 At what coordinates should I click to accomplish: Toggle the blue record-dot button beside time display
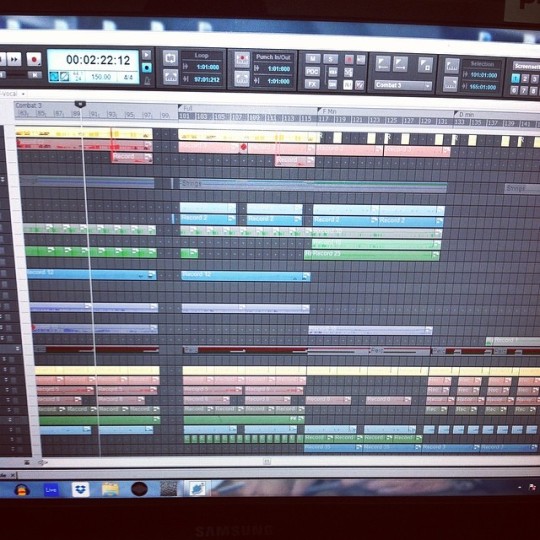click(x=146, y=68)
